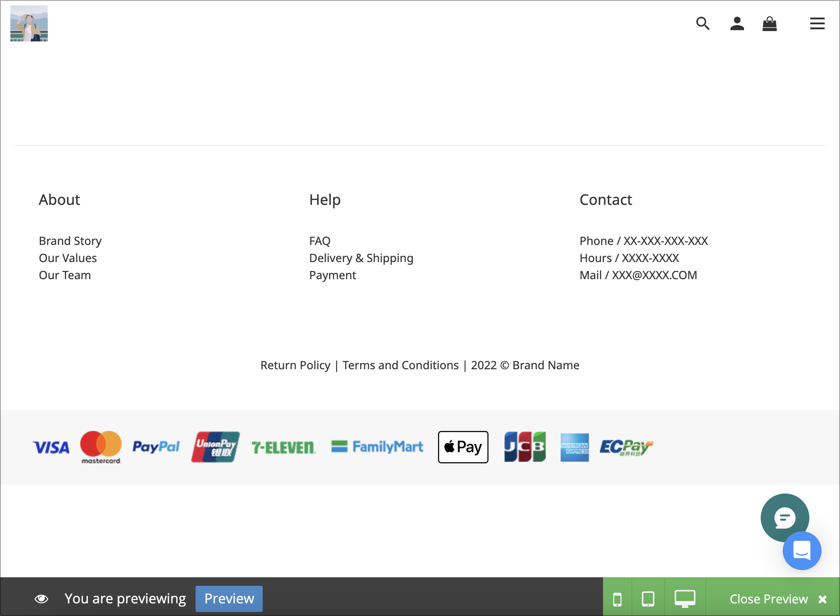Click the 2022 © Brand Name text
840x616 pixels.
click(525, 365)
